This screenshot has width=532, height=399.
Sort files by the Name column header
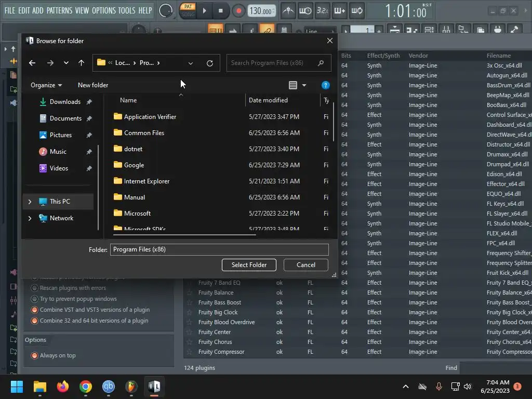click(x=128, y=100)
